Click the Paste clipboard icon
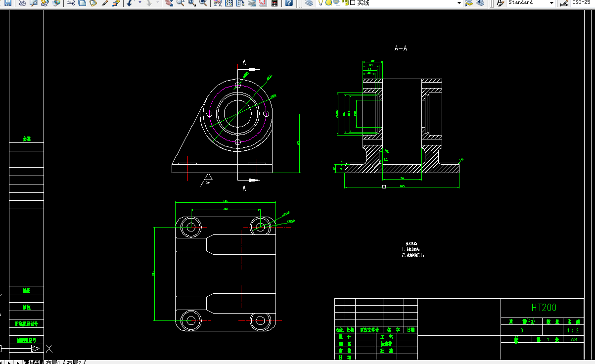This screenshot has height=364, width=595. [92, 3]
